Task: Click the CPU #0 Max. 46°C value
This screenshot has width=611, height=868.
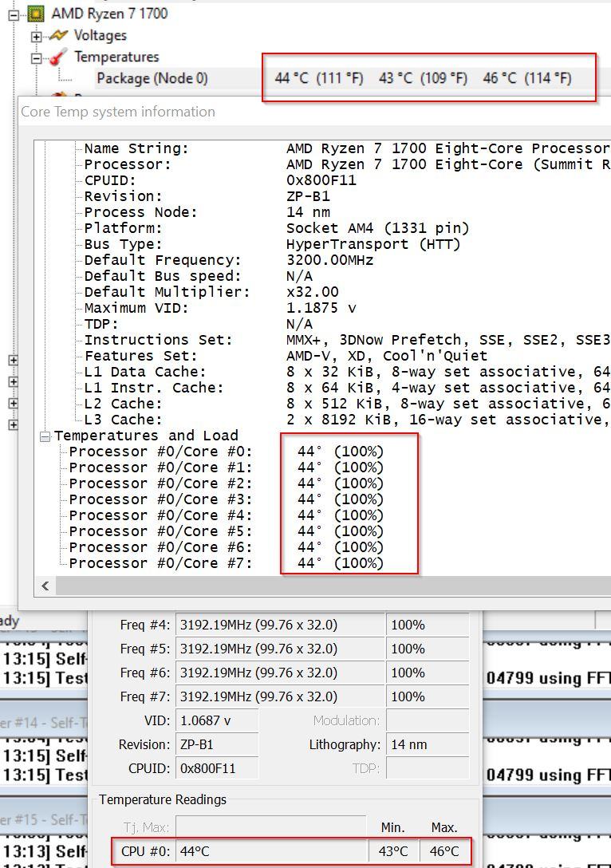Action: coord(444,851)
